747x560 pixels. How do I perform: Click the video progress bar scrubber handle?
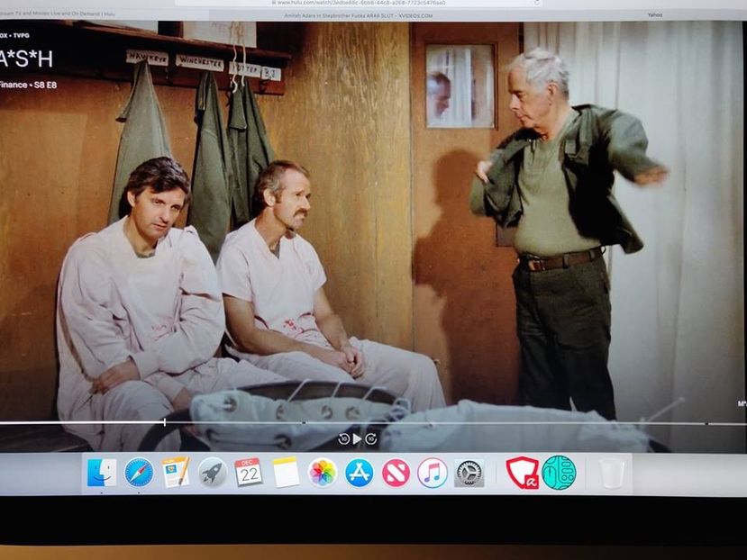(x=164, y=422)
